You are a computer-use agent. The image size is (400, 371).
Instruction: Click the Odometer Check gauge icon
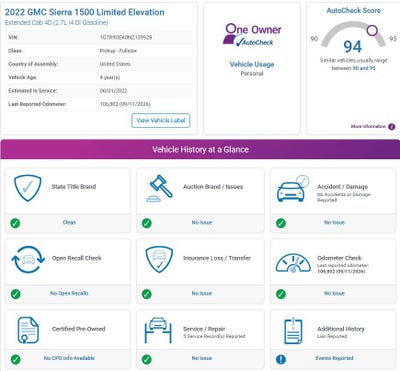[293, 263]
